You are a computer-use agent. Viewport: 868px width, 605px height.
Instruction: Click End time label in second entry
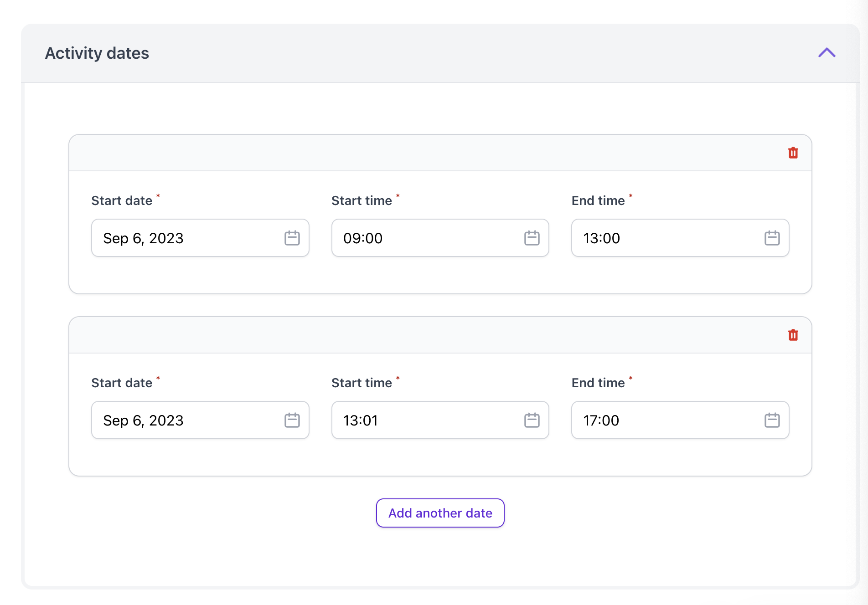coord(598,383)
